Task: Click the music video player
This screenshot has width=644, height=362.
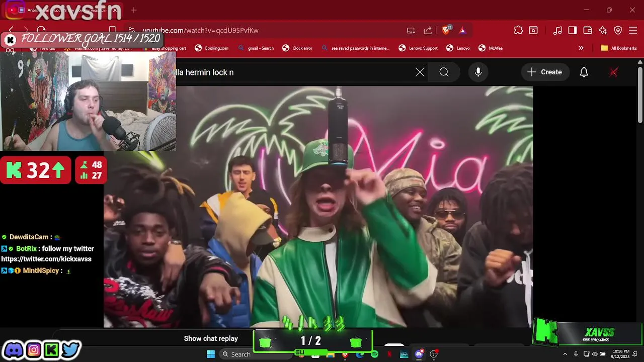Action: tap(318, 207)
